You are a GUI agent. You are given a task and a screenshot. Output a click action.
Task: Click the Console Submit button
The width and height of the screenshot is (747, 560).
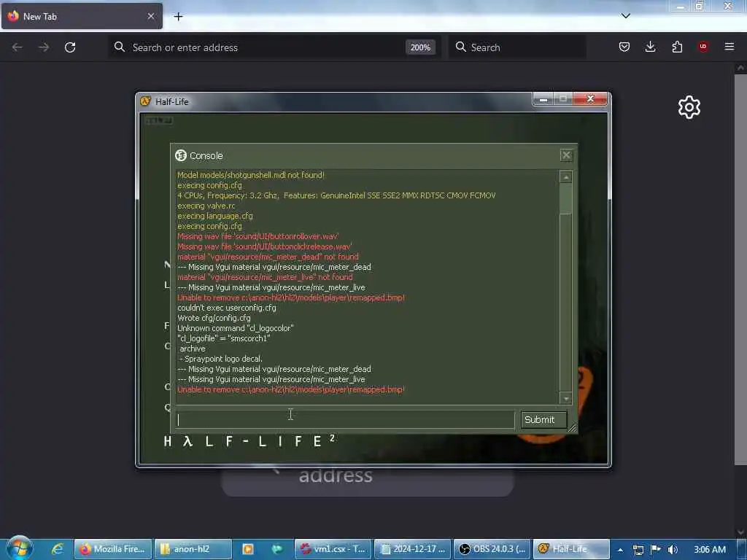(x=543, y=419)
